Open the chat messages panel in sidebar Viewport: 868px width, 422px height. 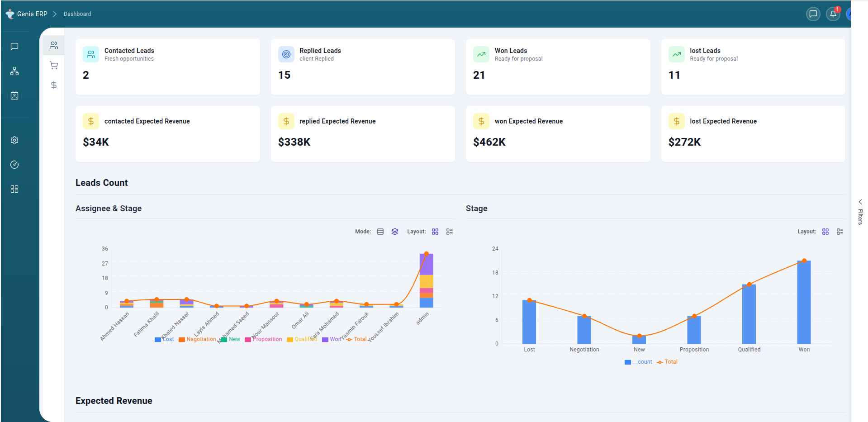[x=14, y=47]
